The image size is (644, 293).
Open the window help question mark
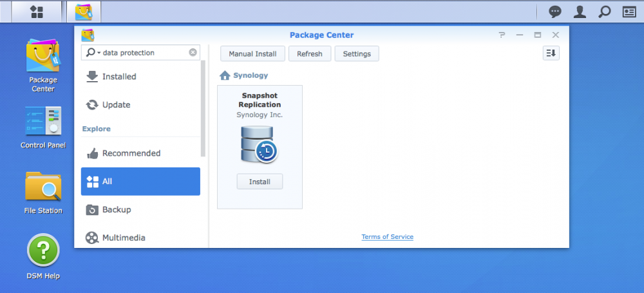[x=502, y=35]
